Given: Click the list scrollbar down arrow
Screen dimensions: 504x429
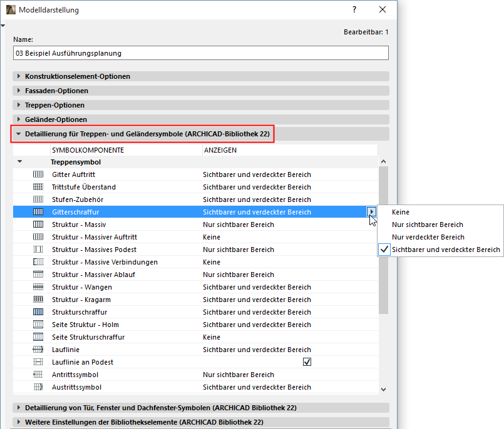Looking at the screenshot, I should [x=383, y=390].
